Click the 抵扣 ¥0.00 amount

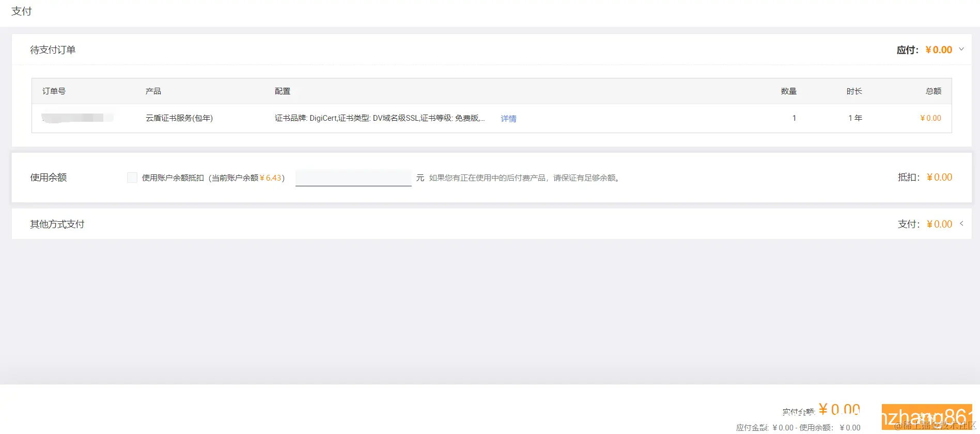point(939,178)
